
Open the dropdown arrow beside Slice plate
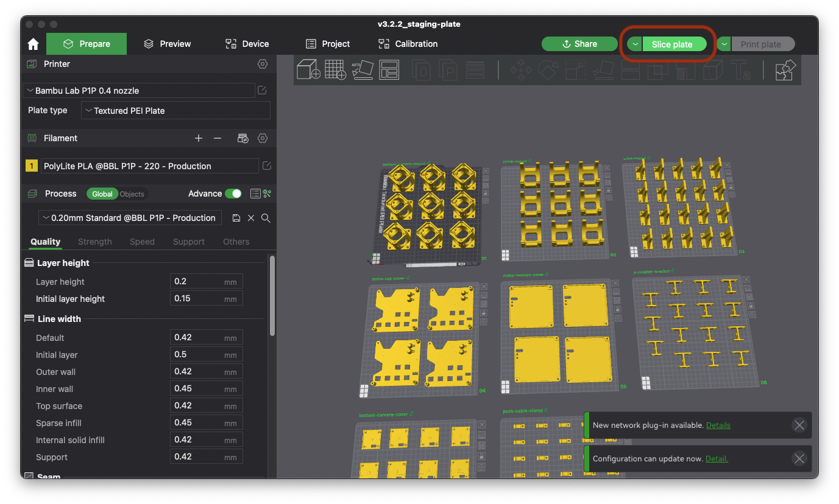pyautogui.click(x=635, y=44)
